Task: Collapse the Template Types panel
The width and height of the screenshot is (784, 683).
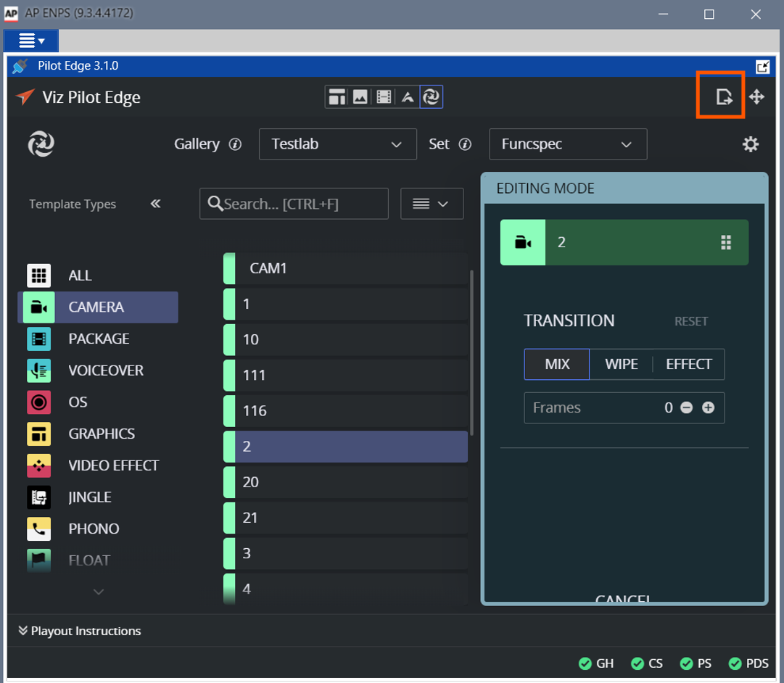Action: (x=155, y=204)
